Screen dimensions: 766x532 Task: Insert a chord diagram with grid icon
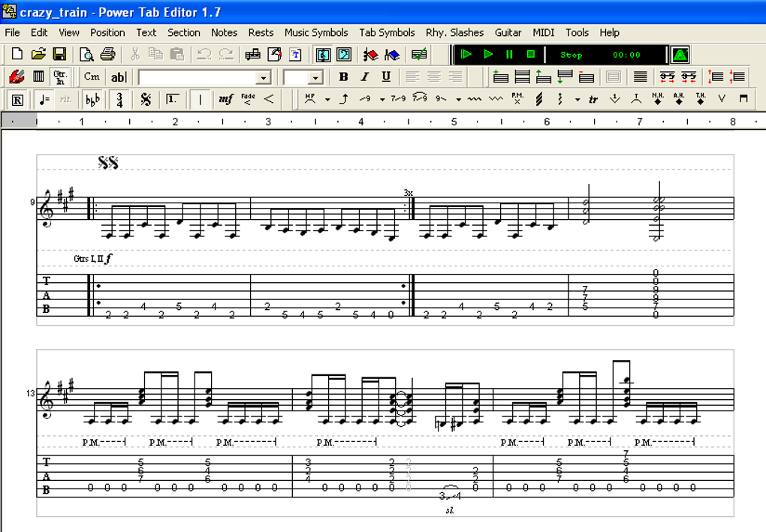pos(38,77)
